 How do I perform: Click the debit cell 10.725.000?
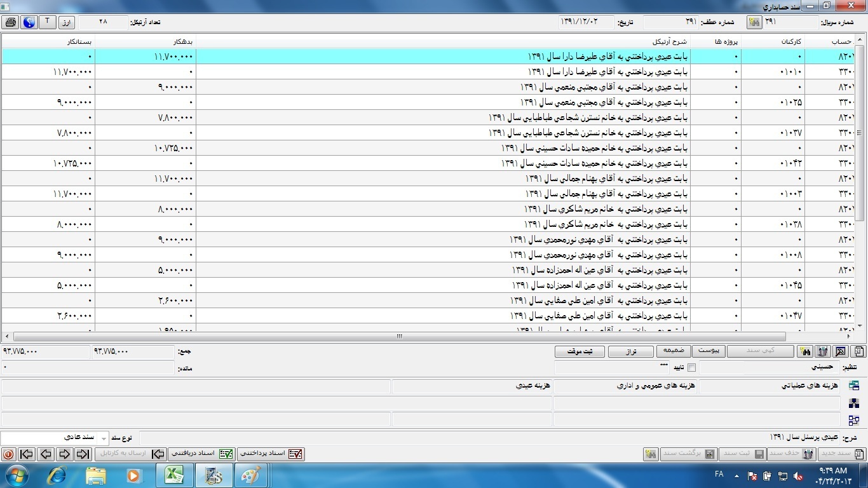point(146,148)
